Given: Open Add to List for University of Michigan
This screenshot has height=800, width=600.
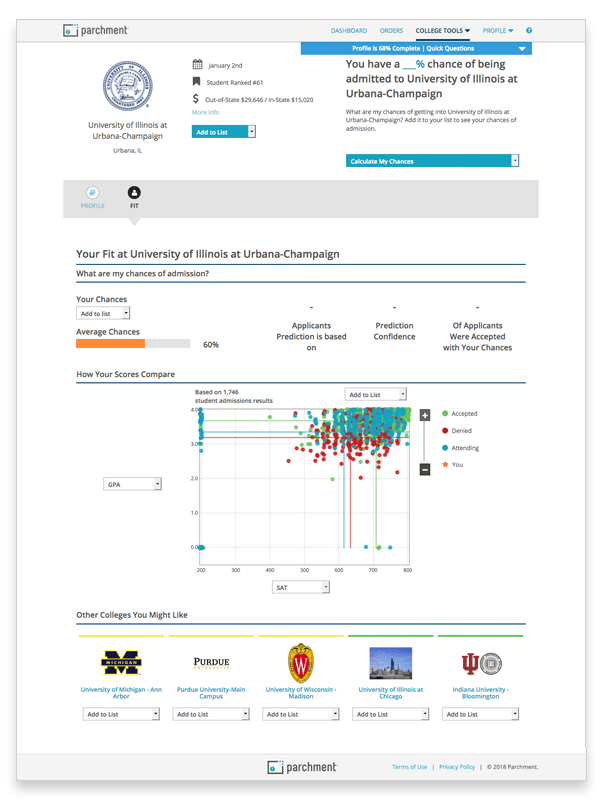Looking at the screenshot, I should click(121, 714).
